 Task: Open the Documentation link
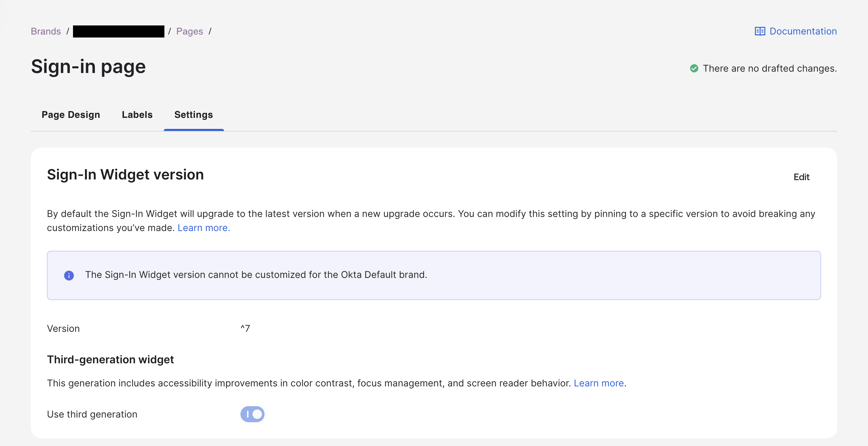pos(803,31)
